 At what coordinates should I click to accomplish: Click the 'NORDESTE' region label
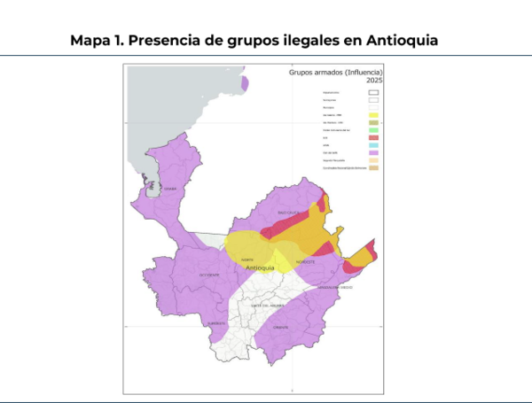tap(305, 262)
